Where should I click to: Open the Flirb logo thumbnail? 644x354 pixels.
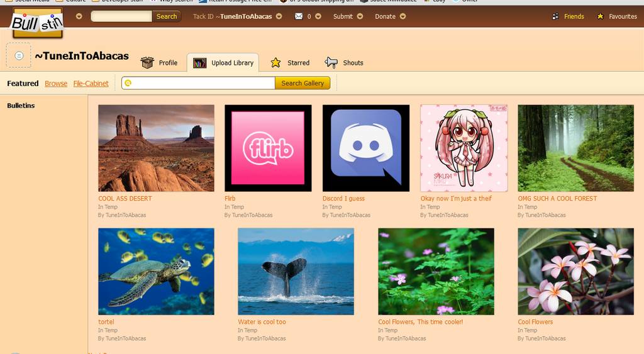(x=268, y=148)
